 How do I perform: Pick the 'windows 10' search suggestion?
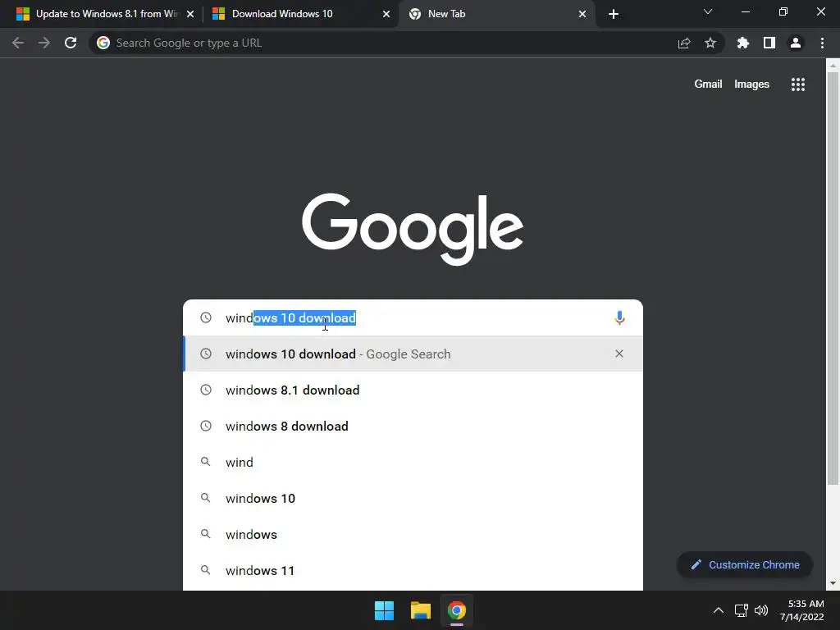(413, 498)
